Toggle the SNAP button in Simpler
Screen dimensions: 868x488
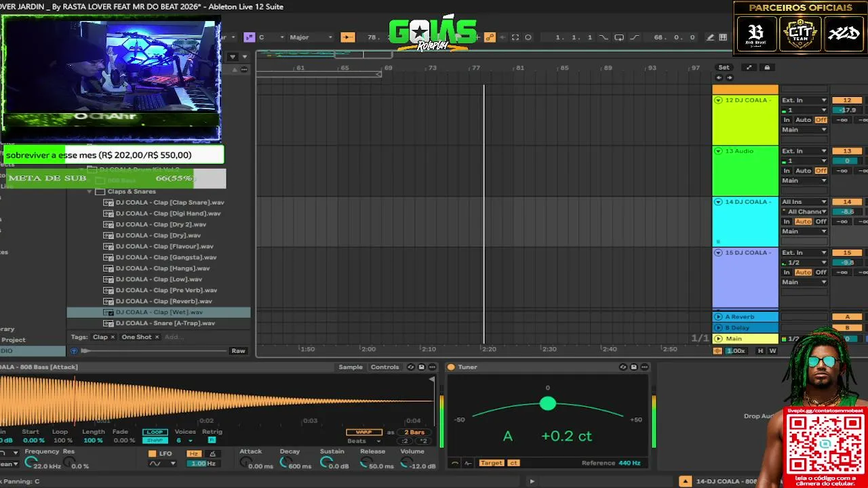155,440
